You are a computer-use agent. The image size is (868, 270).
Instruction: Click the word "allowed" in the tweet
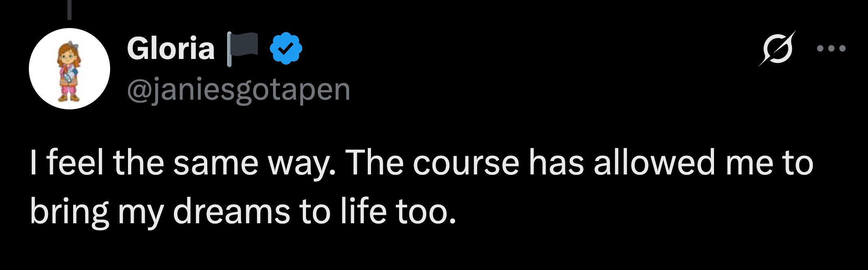tap(653, 163)
